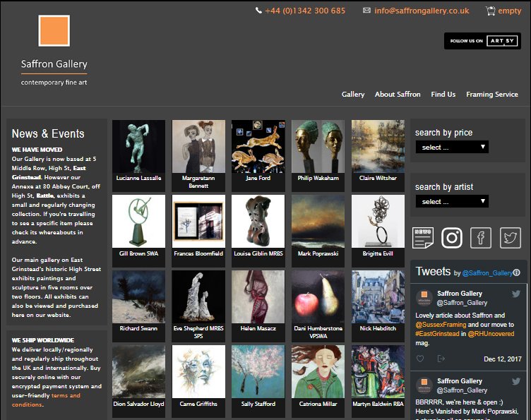The image size is (531, 420).
Task: Click the Twitter bird on second tweet
Action: pyautogui.click(x=515, y=381)
